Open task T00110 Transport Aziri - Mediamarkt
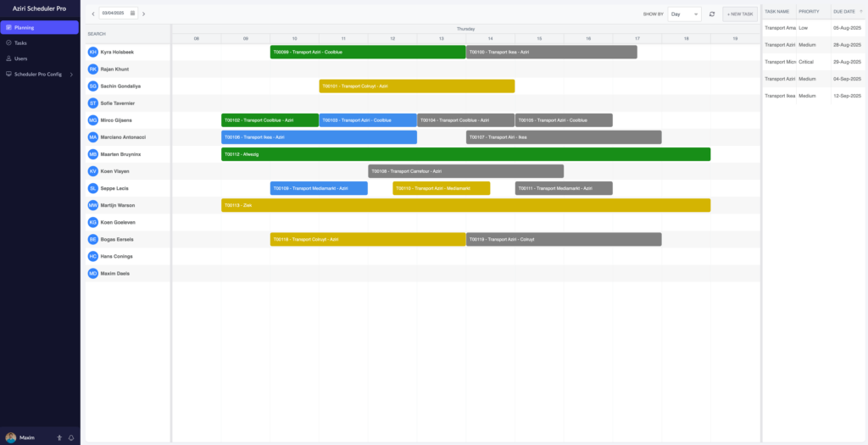Viewport: 868px width, 445px height. pyautogui.click(x=442, y=188)
